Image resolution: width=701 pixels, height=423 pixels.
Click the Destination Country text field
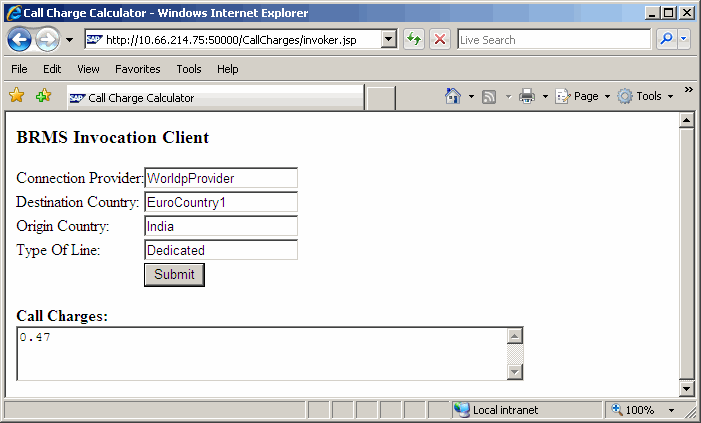221,202
